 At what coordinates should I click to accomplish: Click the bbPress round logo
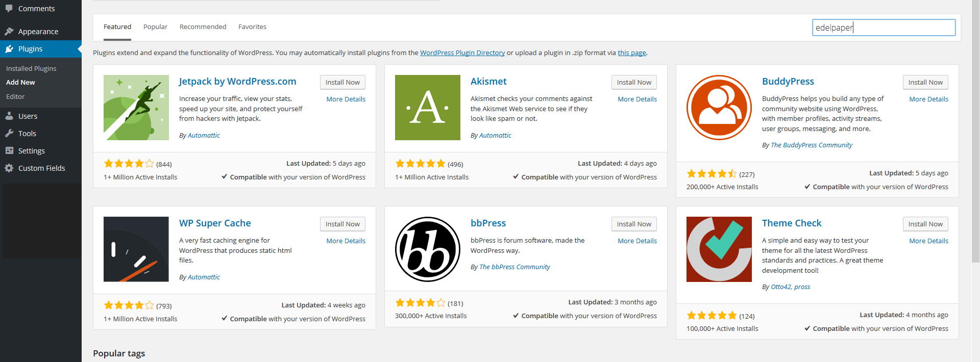428,249
